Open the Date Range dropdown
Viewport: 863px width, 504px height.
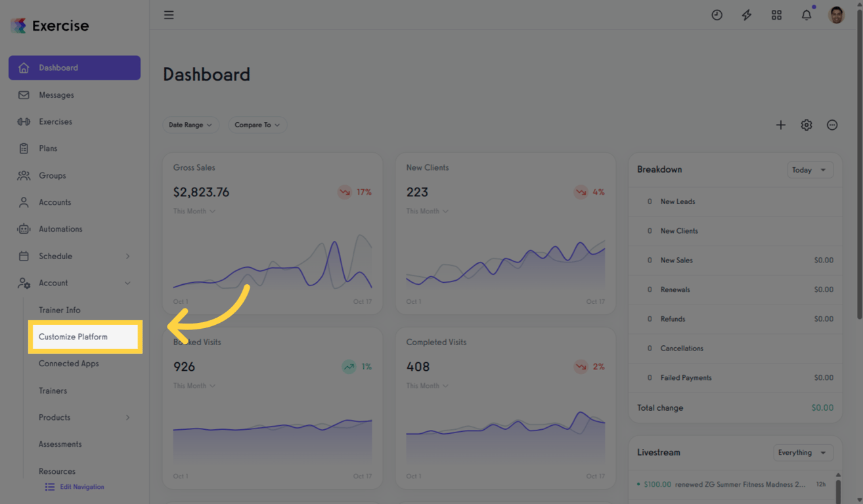(x=190, y=125)
